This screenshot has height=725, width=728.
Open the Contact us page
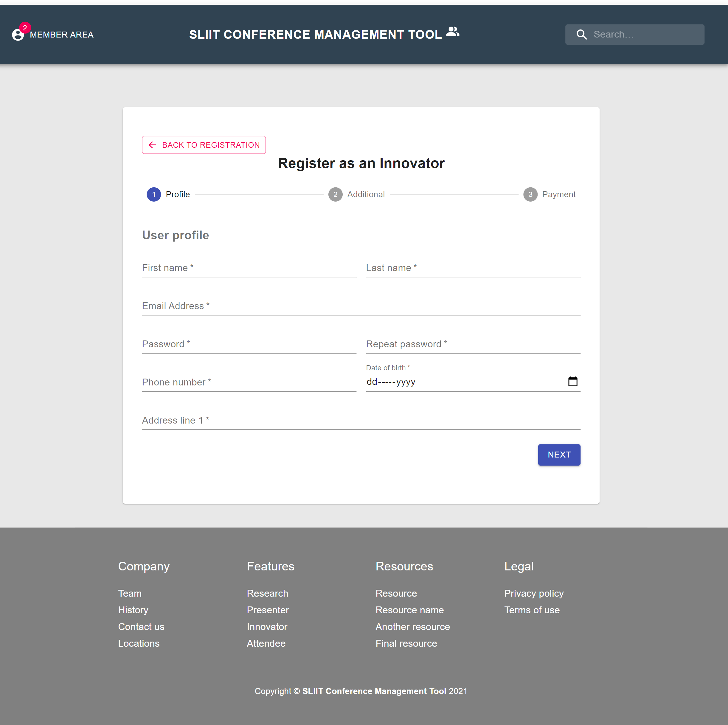141,626
